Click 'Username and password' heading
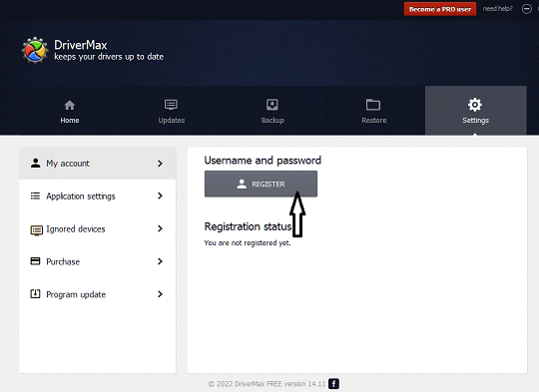The height and width of the screenshot is (392, 539). point(263,161)
